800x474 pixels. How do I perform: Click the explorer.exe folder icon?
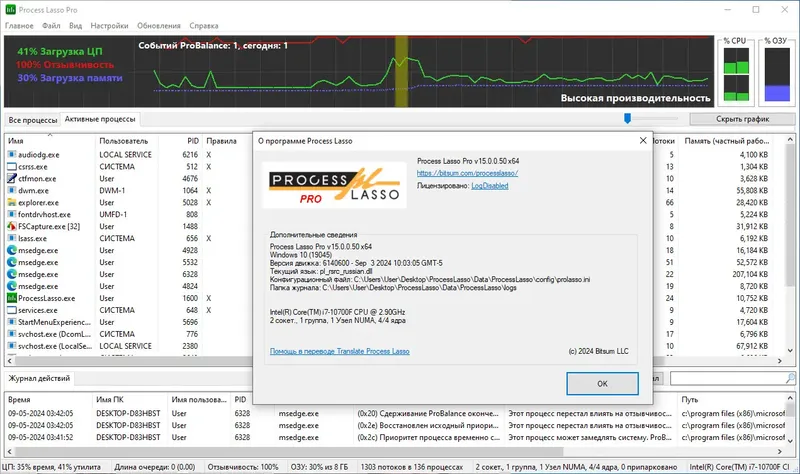pos(12,203)
